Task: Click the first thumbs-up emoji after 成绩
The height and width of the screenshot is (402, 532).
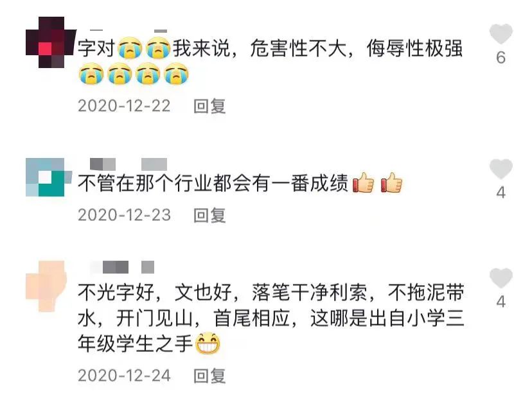Action: [x=364, y=182]
